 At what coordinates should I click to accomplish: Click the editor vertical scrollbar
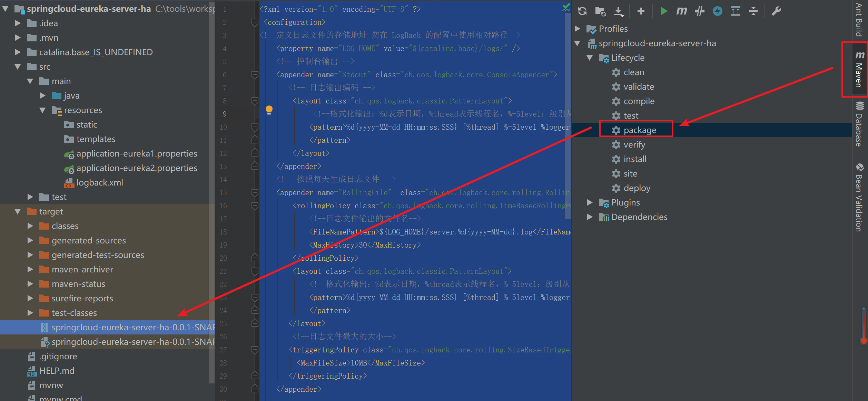point(568,116)
